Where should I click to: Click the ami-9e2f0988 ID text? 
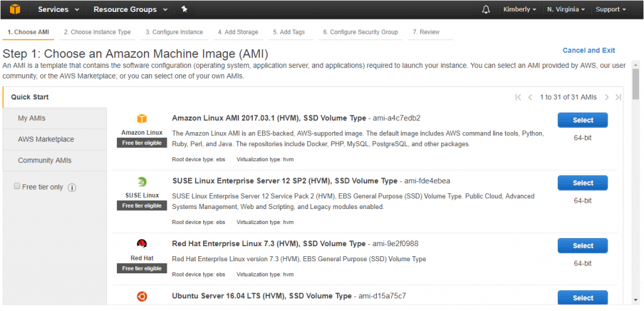point(395,244)
